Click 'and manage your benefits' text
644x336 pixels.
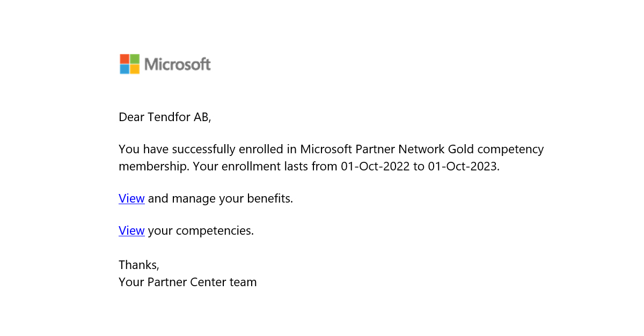[221, 199]
